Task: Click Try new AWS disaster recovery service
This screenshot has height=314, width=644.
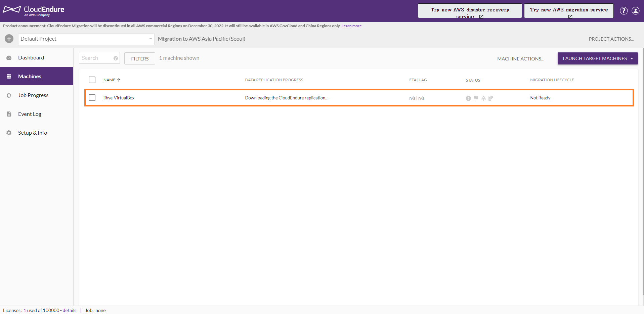Action: pyautogui.click(x=470, y=11)
